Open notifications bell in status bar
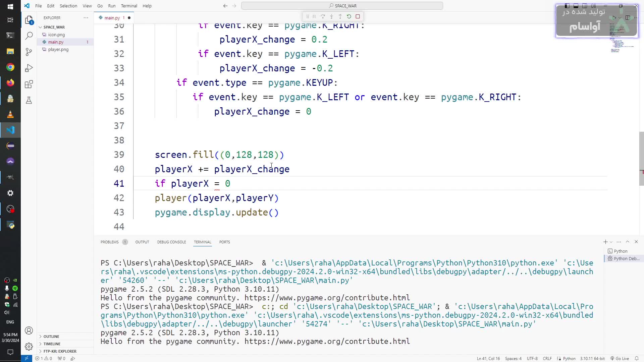Viewport: 644px width, 362px height. coord(637,358)
